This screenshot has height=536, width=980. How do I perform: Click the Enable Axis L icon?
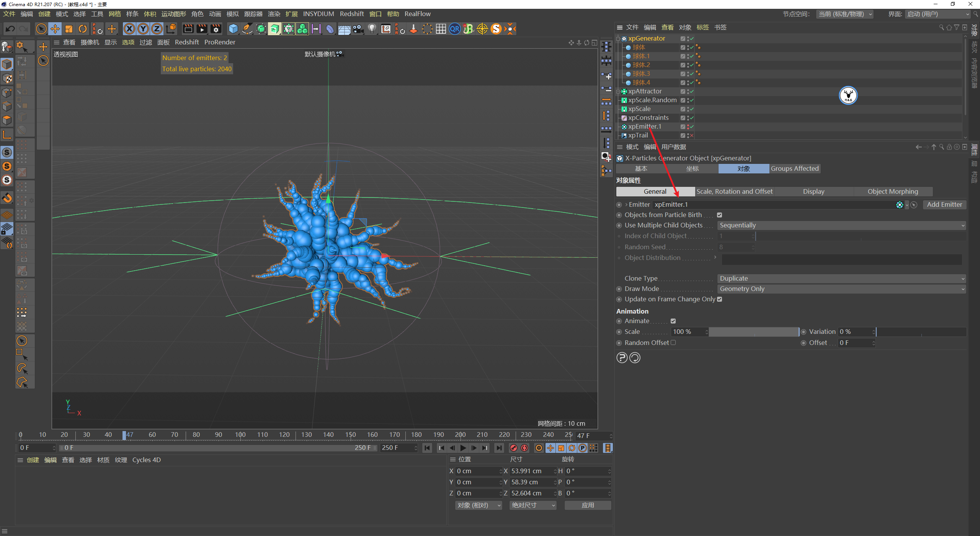[x=7, y=134]
